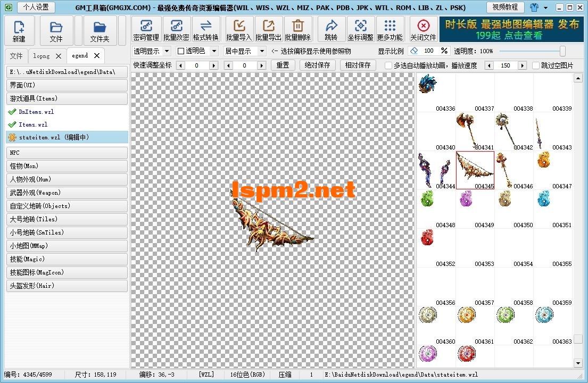The image size is (588, 383).
Task: Open the 文件夹 (Folder) toolbar icon
Action: coord(100,31)
